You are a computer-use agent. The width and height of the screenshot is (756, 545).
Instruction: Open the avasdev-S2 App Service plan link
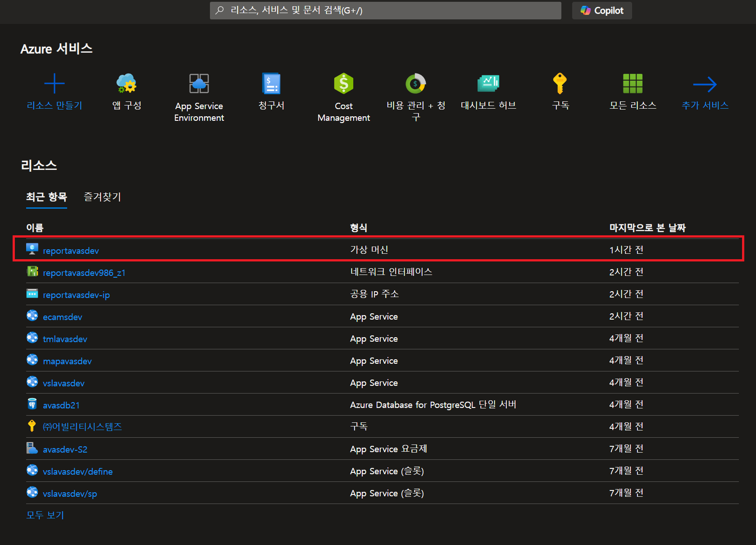point(65,449)
